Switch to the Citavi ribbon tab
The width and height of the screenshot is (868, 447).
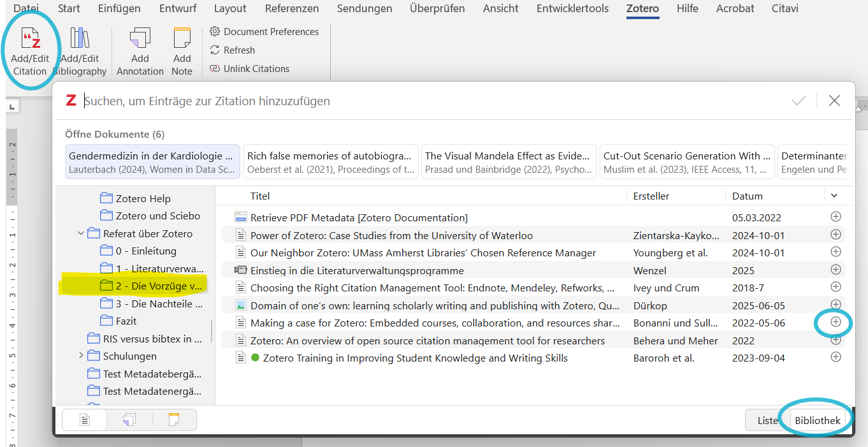784,8
